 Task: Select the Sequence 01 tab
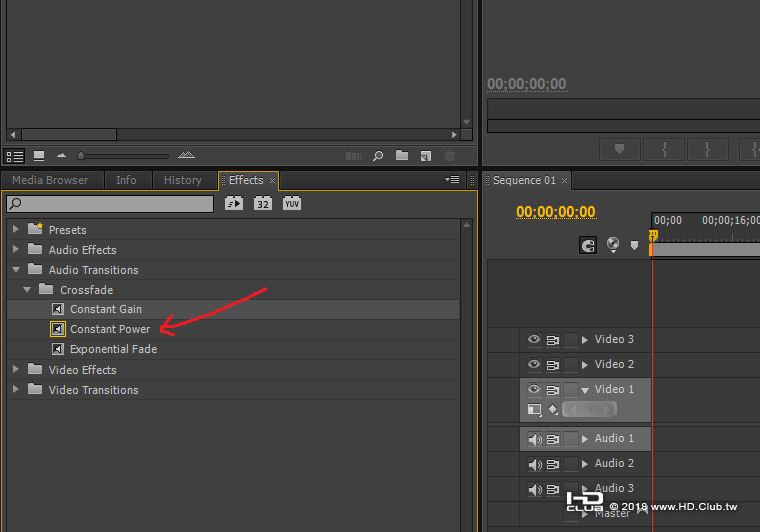[524, 180]
